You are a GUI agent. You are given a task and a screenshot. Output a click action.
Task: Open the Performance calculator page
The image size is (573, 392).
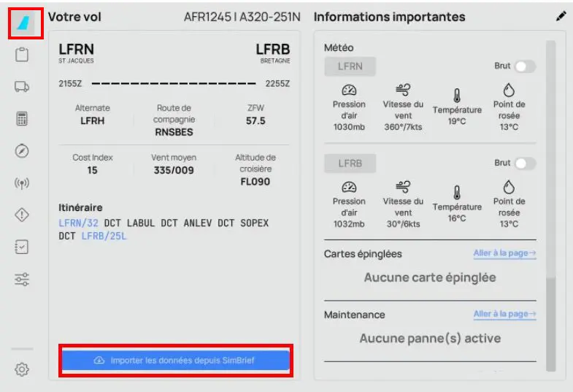coord(22,119)
